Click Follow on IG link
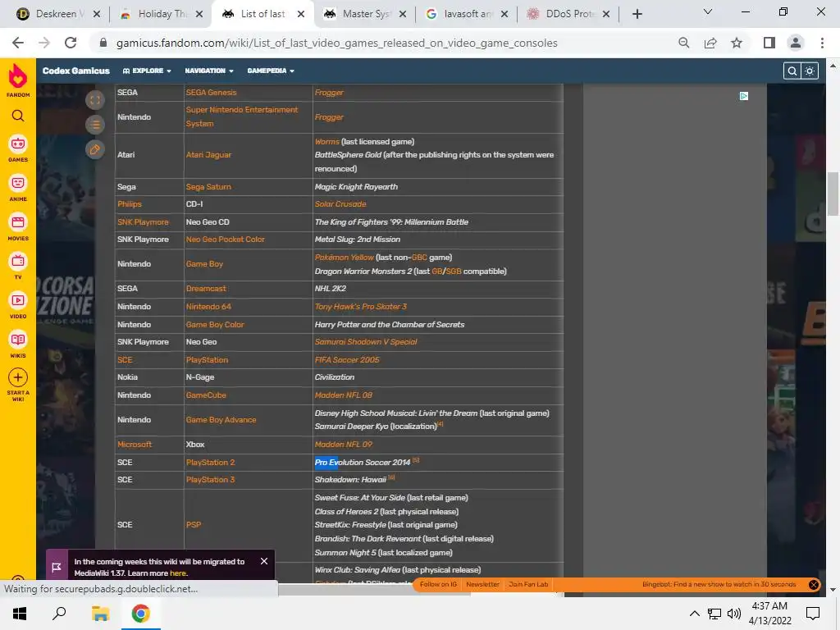The image size is (840, 630). (438, 584)
